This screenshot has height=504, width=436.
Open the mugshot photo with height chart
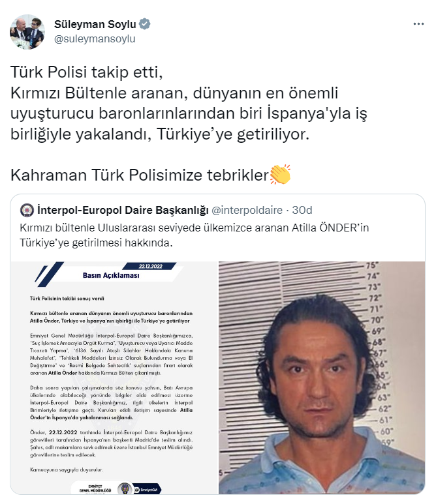click(322, 378)
